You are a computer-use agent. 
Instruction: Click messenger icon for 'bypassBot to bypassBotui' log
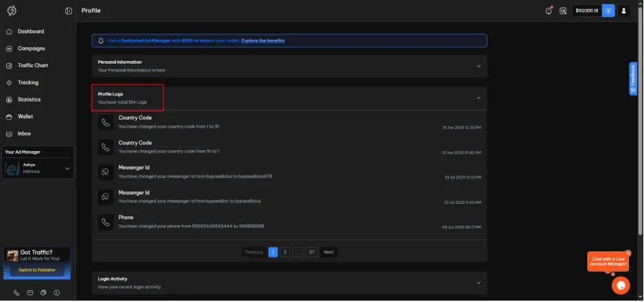coord(106,198)
